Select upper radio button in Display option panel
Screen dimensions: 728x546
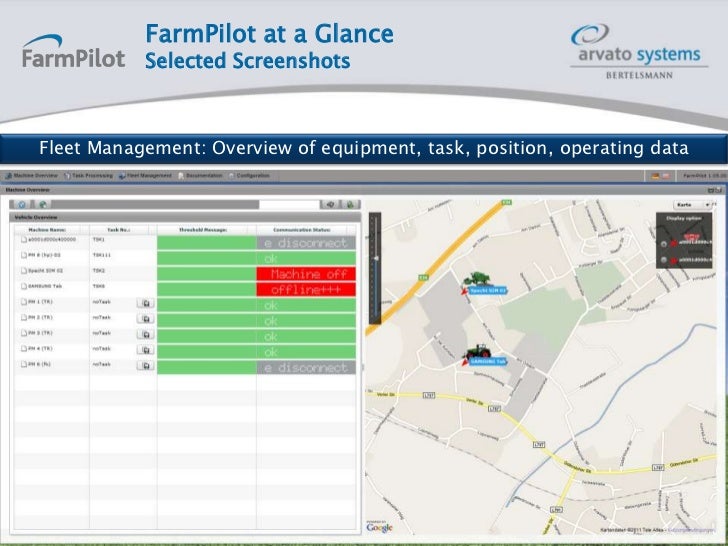664,244
